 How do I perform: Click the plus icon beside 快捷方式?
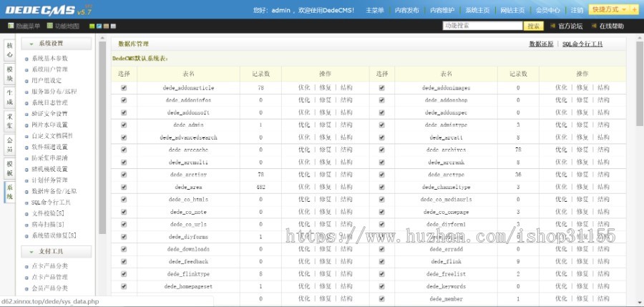pyautogui.click(x=635, y=9)
